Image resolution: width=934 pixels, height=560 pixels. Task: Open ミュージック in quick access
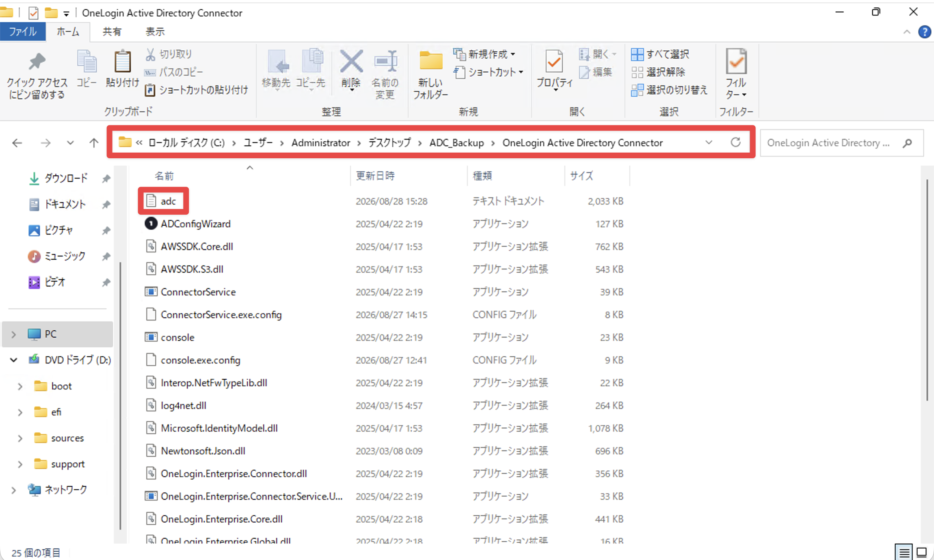pyautogui.click(x=65, y=256)
